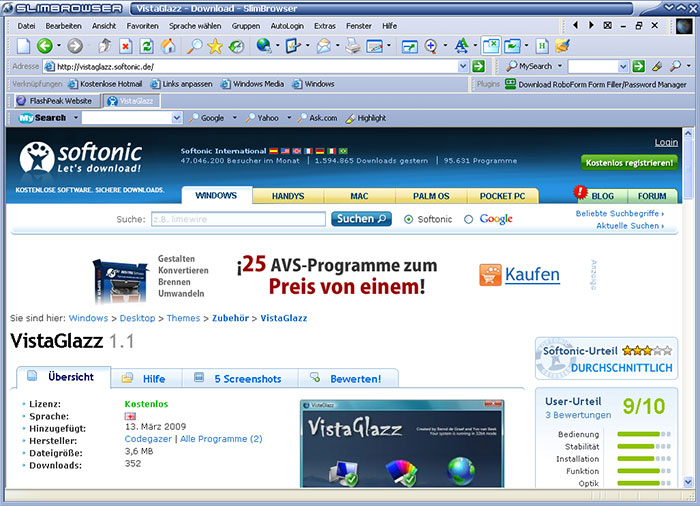This screenshot has height=506, width=700.
Task: Open Favorites with the yellow star icon
Action: click(x=215, y=46)
